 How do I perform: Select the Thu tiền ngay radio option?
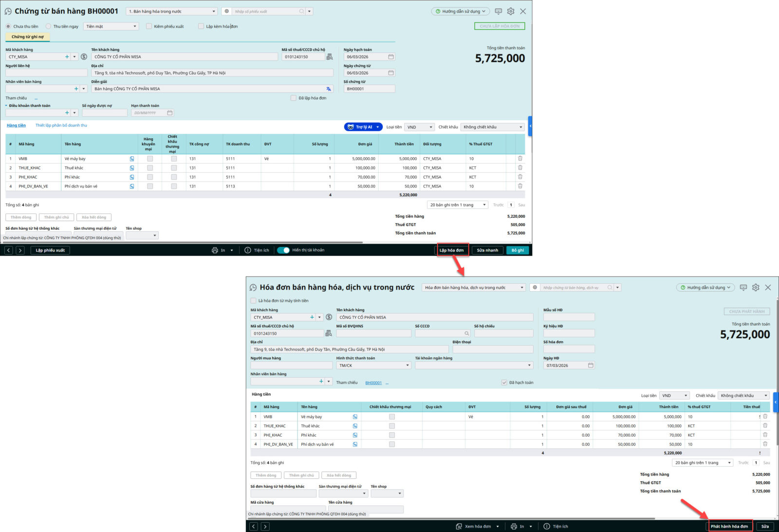coord(48,26)
